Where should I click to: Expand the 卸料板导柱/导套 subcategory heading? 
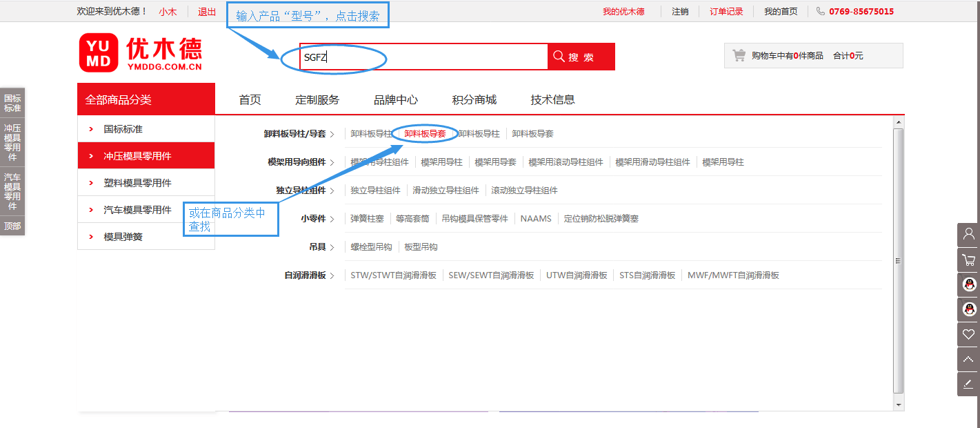(x=299, y=134)
